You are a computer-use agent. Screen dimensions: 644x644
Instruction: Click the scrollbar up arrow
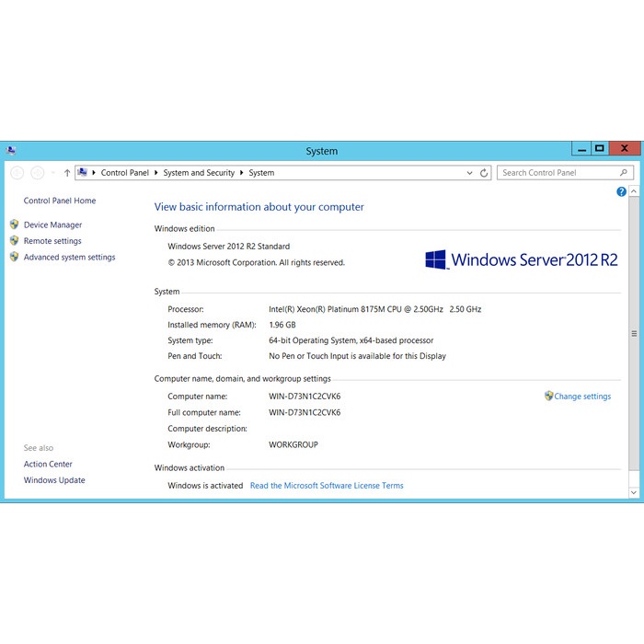634,191
